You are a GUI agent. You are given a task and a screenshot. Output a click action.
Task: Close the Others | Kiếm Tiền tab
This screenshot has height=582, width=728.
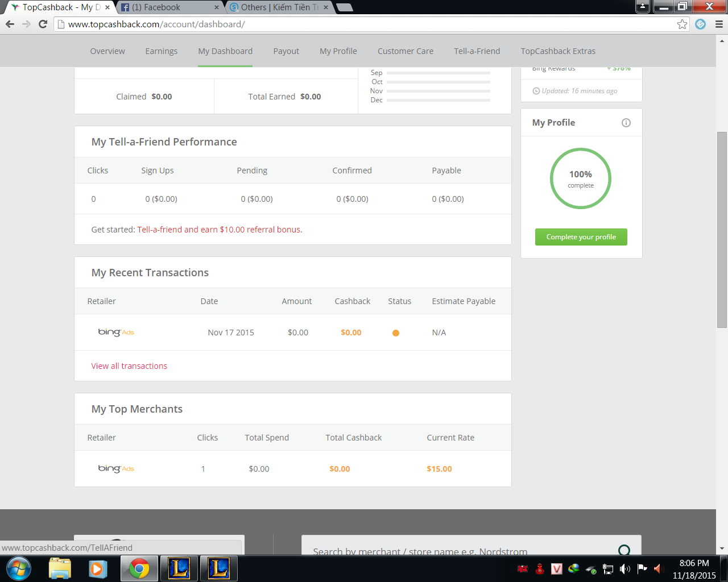pos(326,7)
